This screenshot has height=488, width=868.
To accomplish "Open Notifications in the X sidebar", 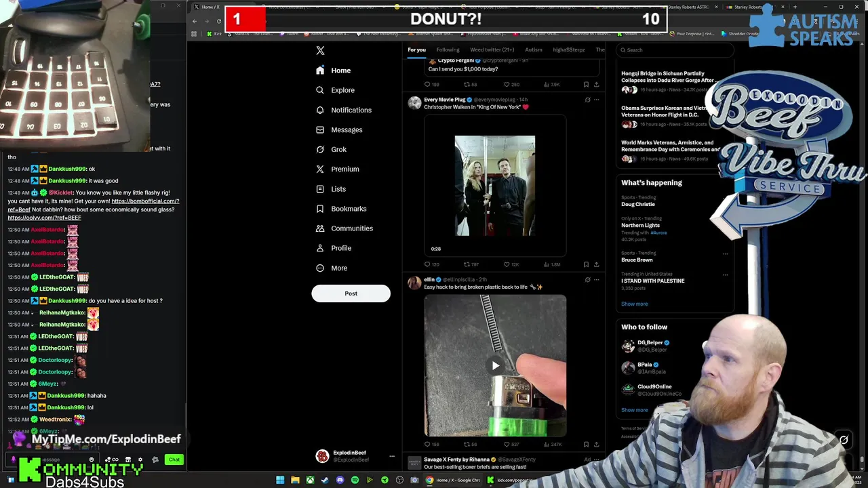I will tap(343, 110).
